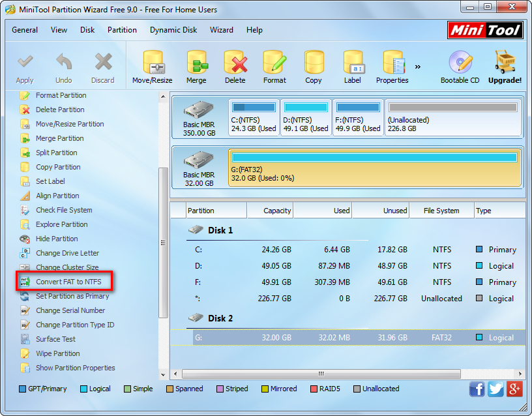Click the Change Drive Letter sidebar icon

(25, 254)
